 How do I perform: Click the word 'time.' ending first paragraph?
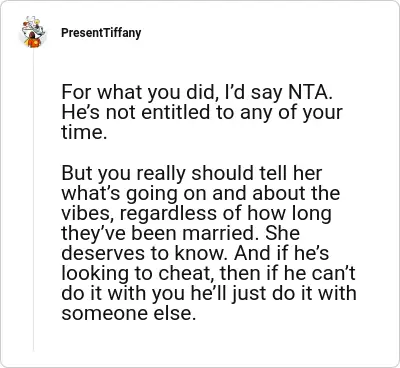pyautogui.click(x=84, y=132)
